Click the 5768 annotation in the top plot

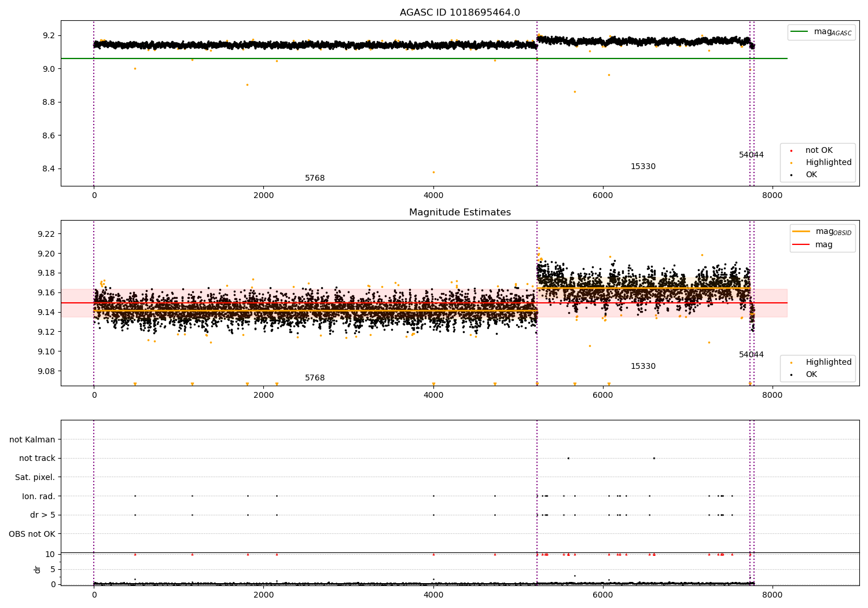tap(315, 178)
